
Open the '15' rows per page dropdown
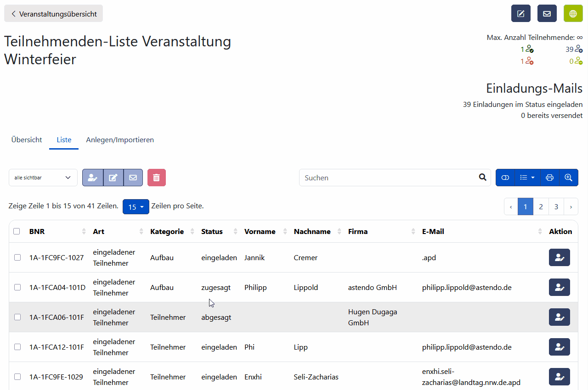[x=136, y=206]
